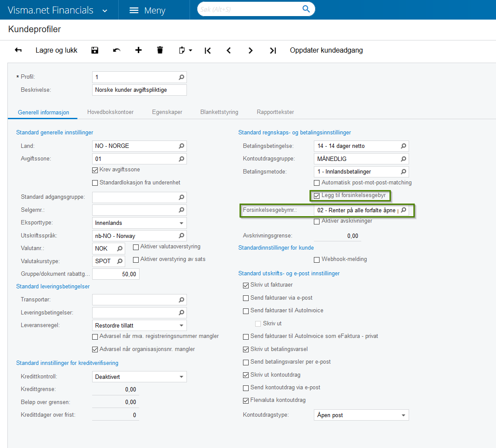Click the save disk icon in toolbar
This screenshot has width=496, height=448.
tap(95, 50)
